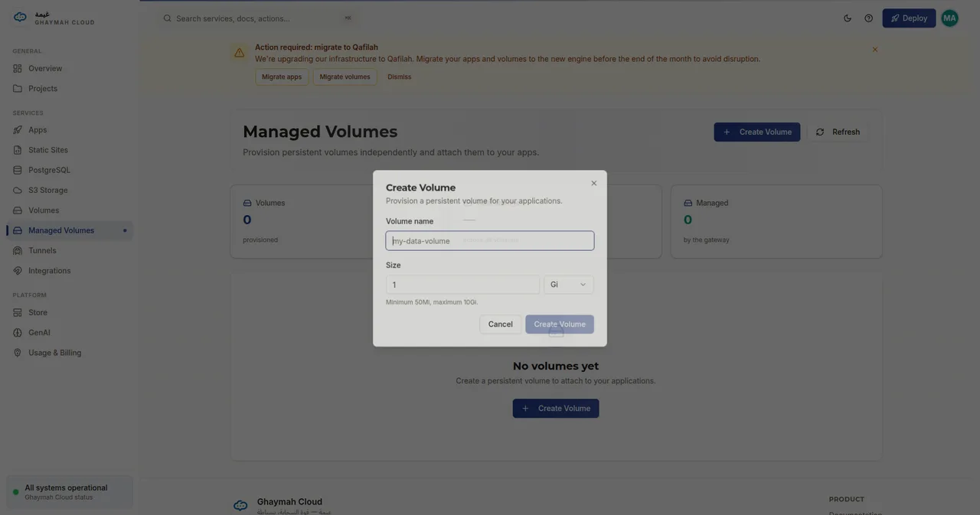Open S3 Storage in sidebar
Viewport: 980px width, 515px height.
point(70,191)
